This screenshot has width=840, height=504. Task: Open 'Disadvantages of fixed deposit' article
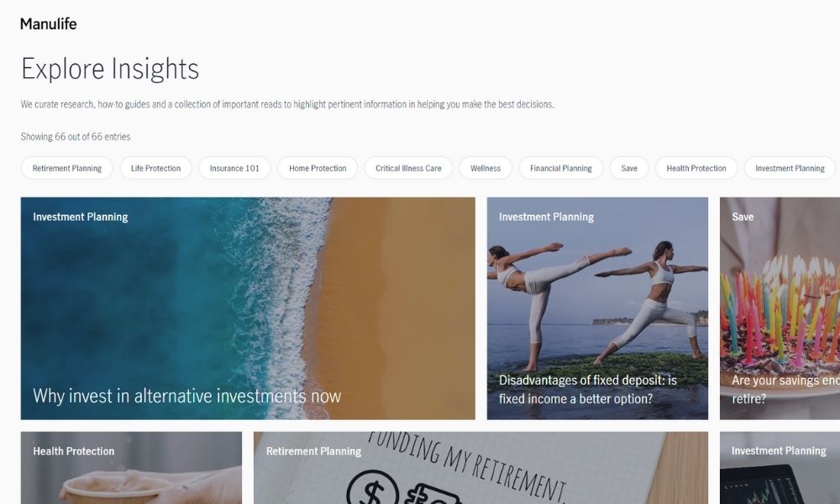point(588,390)
